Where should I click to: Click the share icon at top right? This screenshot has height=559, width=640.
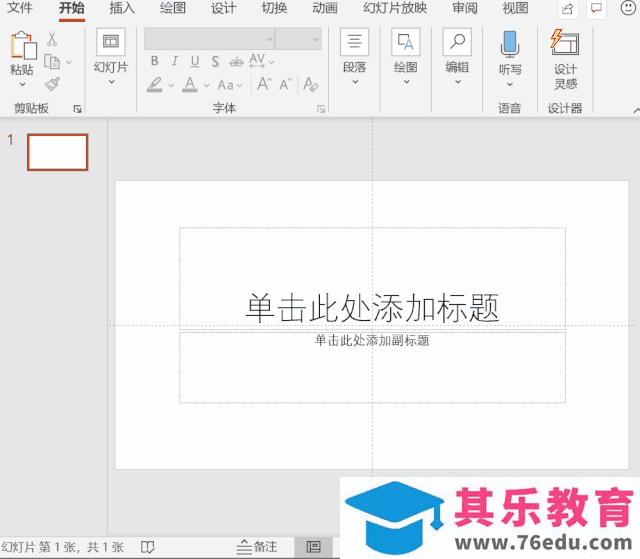pyautogui.click(x=568, y=9)
